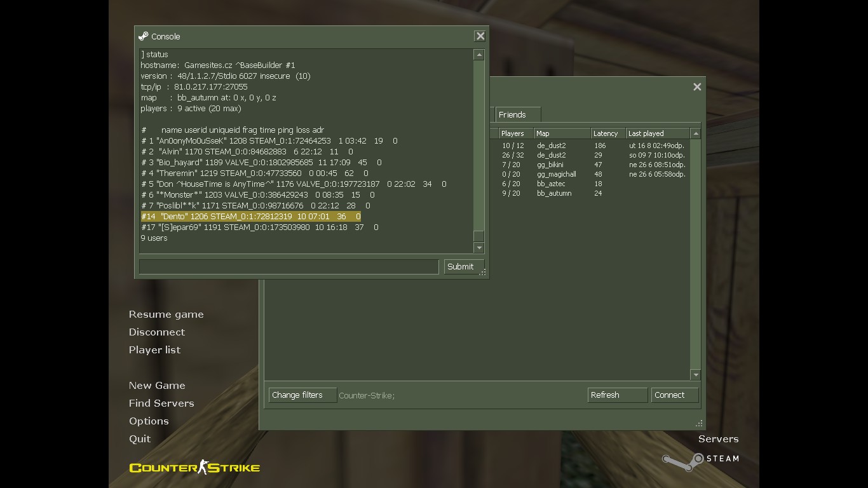Click the Console window resize grip

[x=483, y=273]
